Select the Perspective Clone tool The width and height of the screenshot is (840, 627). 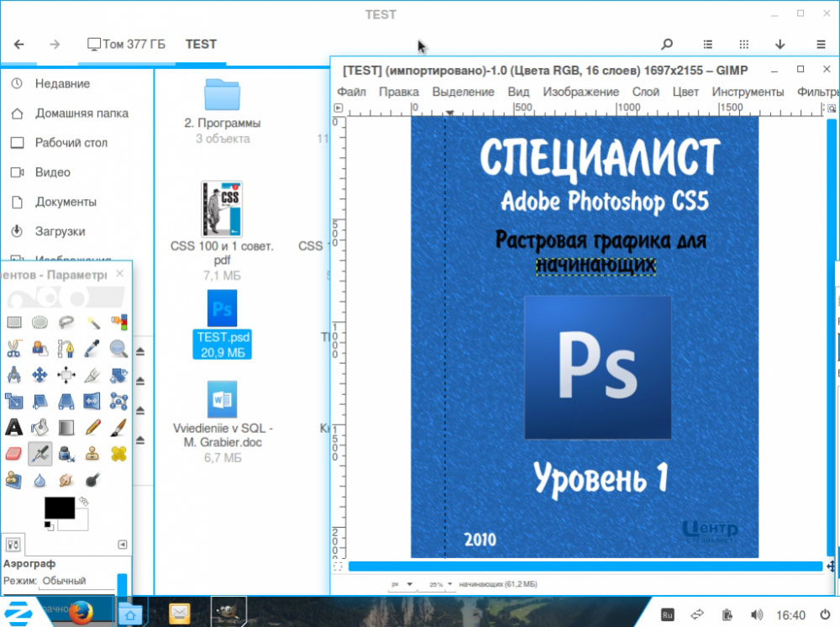14,480
